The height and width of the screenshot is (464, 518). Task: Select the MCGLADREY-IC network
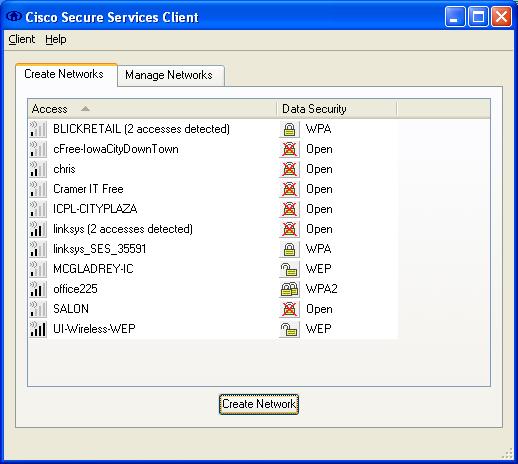pos(93,269)
